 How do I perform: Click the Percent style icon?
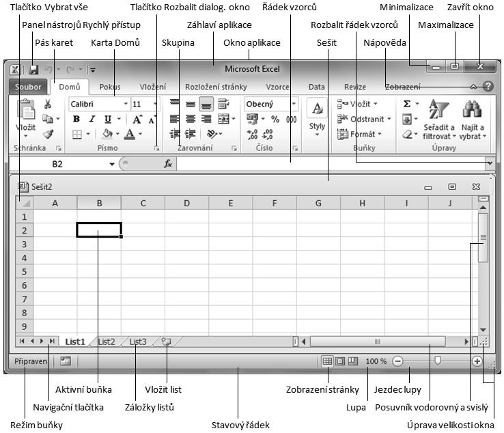pos(275,120)
